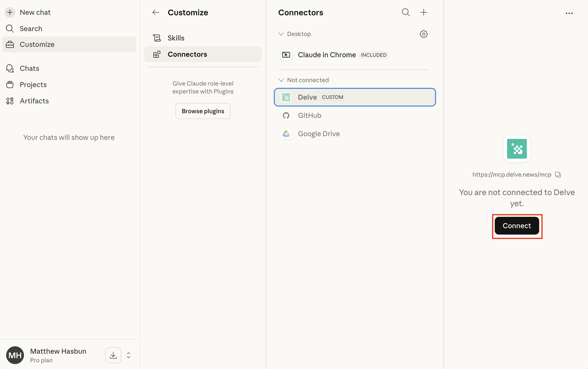Start a New chat via plus icon
The width and height of the screenshot is (588, 369).
(x=10, y=12)
